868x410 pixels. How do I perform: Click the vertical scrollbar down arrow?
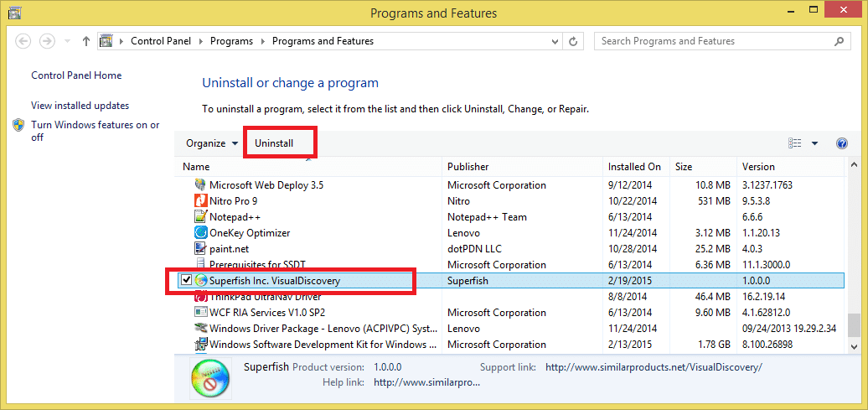852,346
